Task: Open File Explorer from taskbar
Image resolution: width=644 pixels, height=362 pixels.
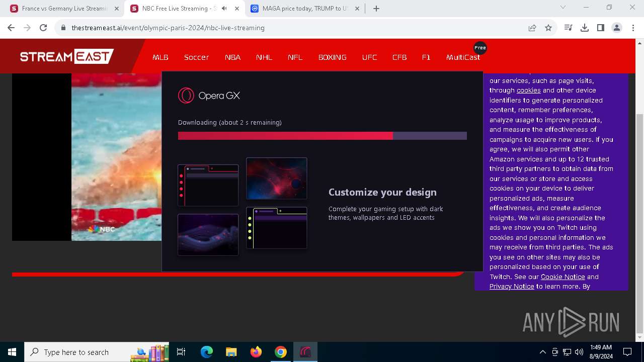Action: pyautogui.click(x=231, y=352)
